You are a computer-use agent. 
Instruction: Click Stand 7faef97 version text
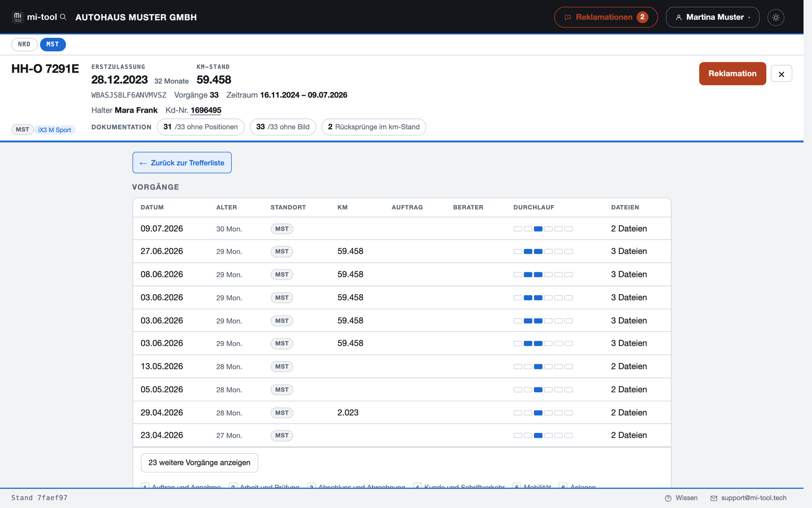pos(40,498)
